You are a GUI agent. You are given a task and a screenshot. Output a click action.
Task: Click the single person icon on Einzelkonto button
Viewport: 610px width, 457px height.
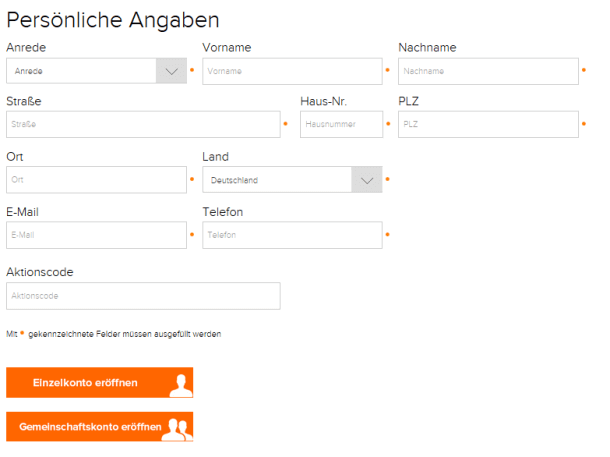181,385
